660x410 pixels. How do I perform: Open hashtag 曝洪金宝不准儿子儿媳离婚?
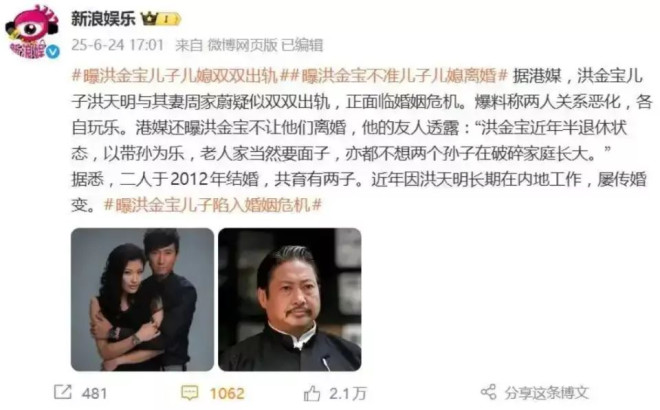tap(394, 76)
